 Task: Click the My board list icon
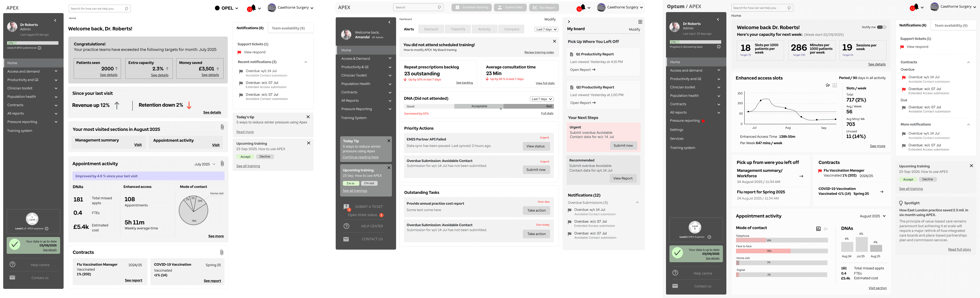click(x=640, y=22)
